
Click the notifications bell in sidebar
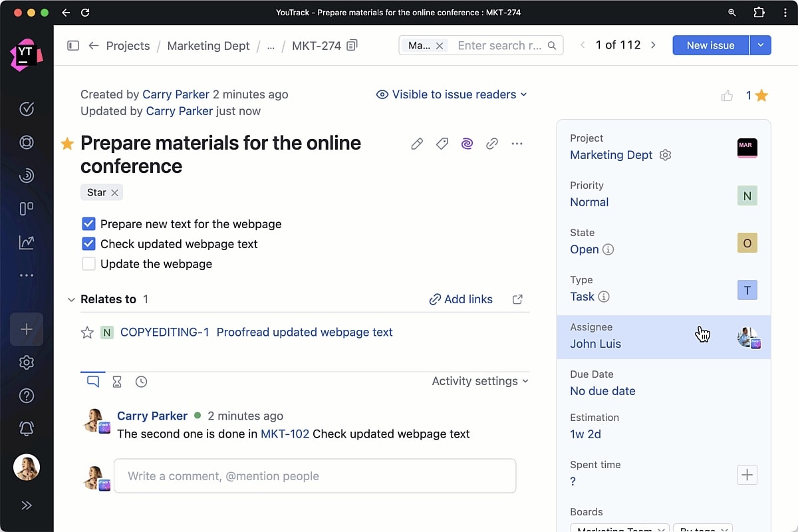tap(27, 429)
